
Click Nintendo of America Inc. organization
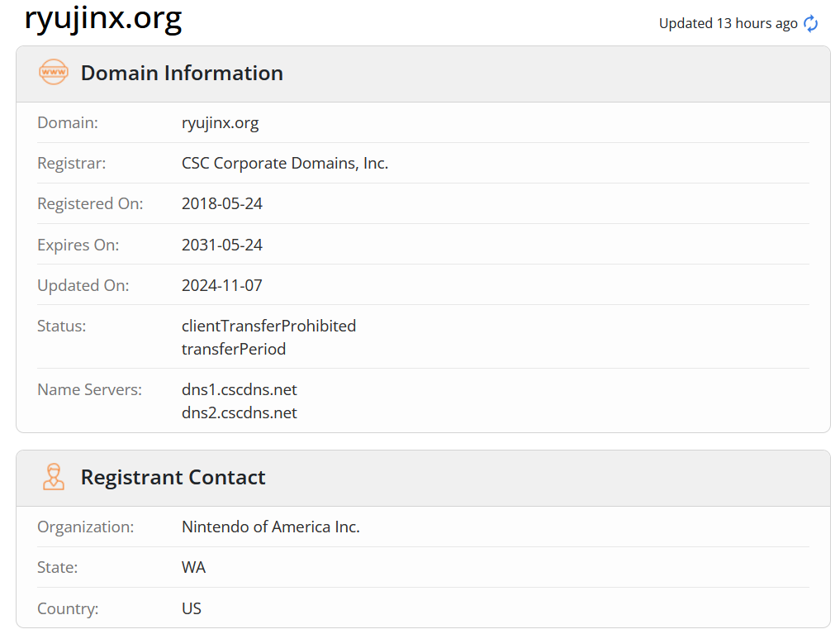pos(271,527)
